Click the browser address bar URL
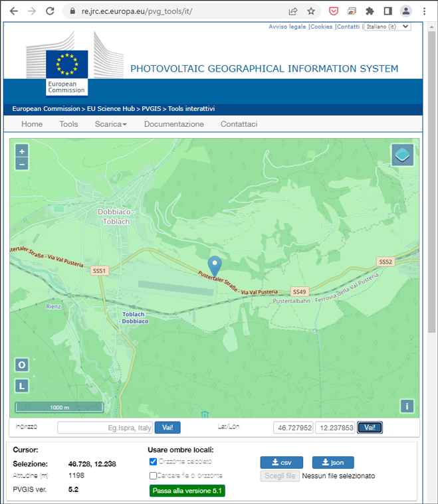Image resolution: width=438 pixels, height=504 pixels. click(137, 11)
